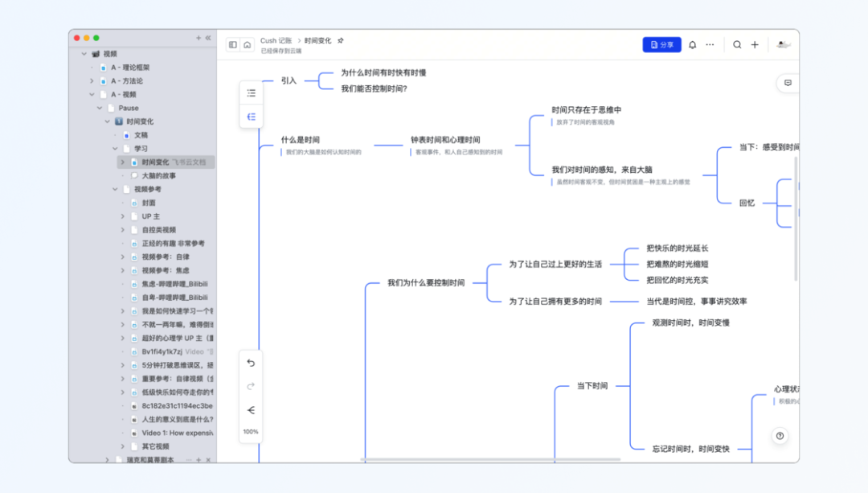This screenshot has width=868, height=493.
Task: Switch to outline list view
Action: 252,93
